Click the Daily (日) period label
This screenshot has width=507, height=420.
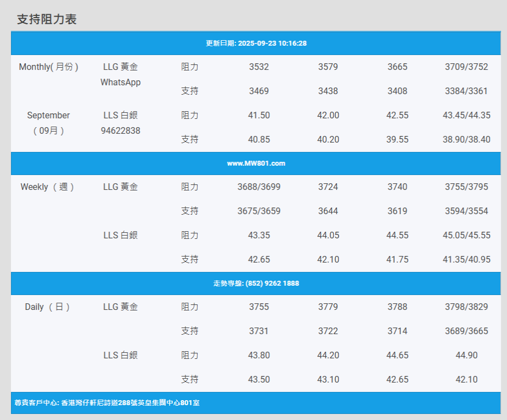tap(48, 307)
